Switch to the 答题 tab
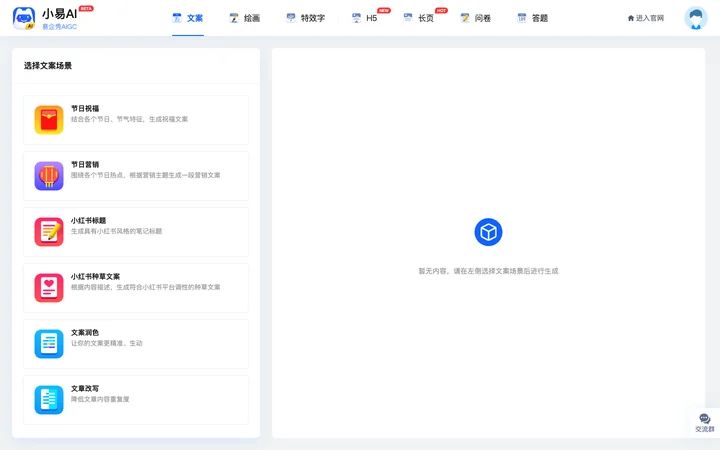Image resolution: width=720 pixels, height=450 pixels. tap(540, 18)
